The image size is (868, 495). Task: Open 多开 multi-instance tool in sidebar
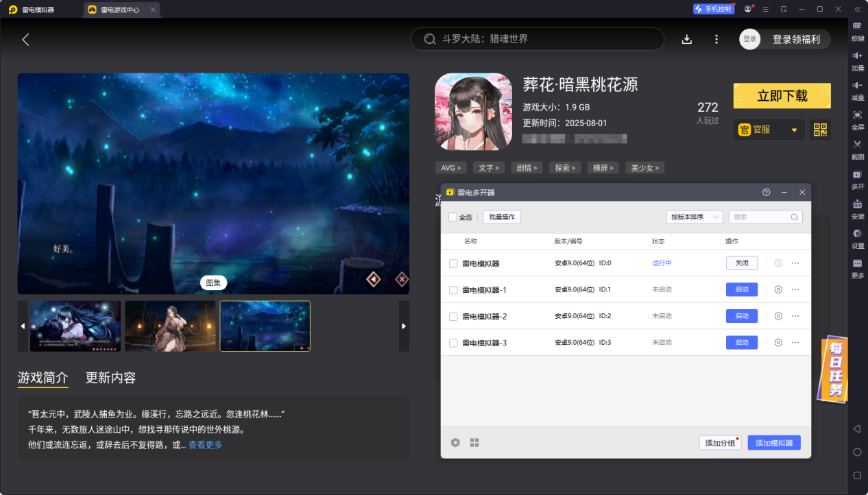pos(857,179)
